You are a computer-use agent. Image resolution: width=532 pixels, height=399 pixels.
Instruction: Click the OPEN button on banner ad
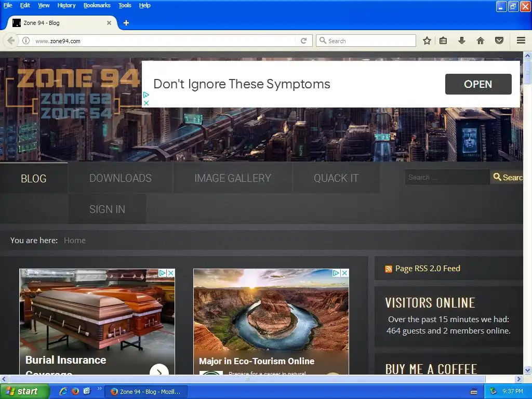[478, 84]
